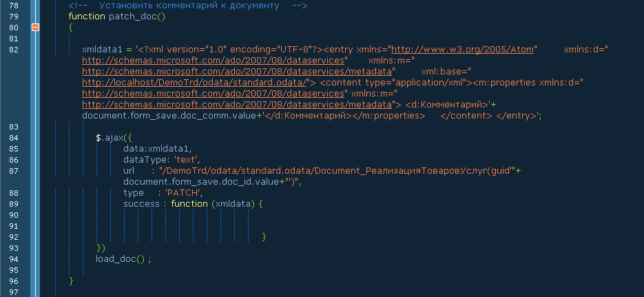The height and width of the screenshot is (297, 644).
Task: Click the '$.ajax({' call
Action: 114,138
